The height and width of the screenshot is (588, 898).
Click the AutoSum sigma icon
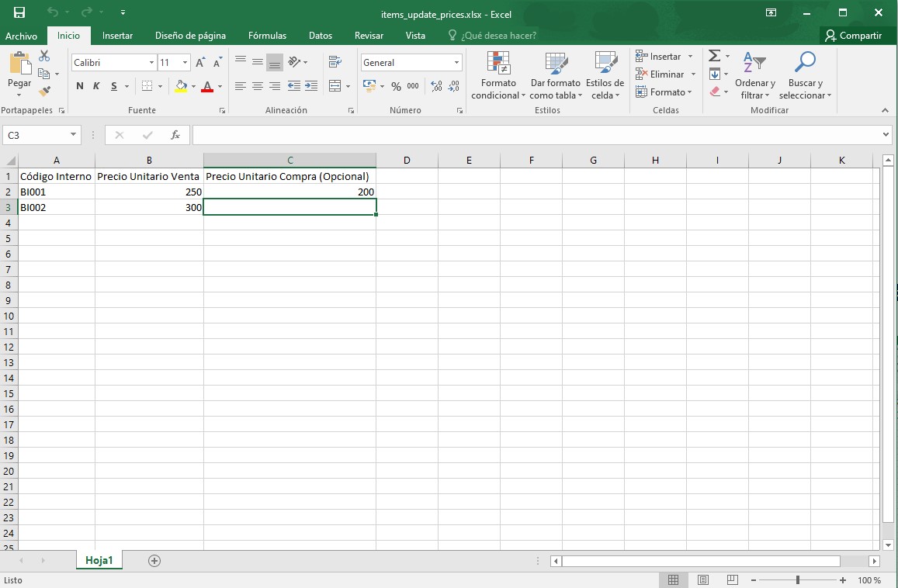714,57
